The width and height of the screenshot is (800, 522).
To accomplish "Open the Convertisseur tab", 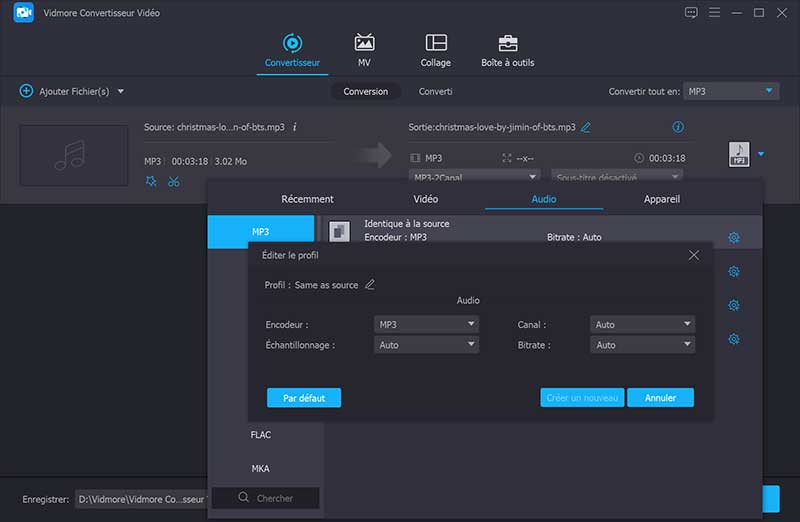I will (x=292, y=50).
